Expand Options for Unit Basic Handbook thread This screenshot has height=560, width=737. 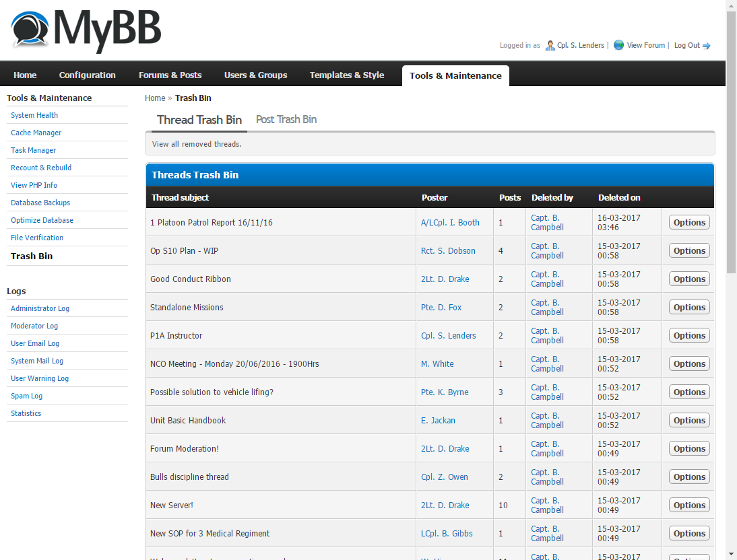[688, 421]
